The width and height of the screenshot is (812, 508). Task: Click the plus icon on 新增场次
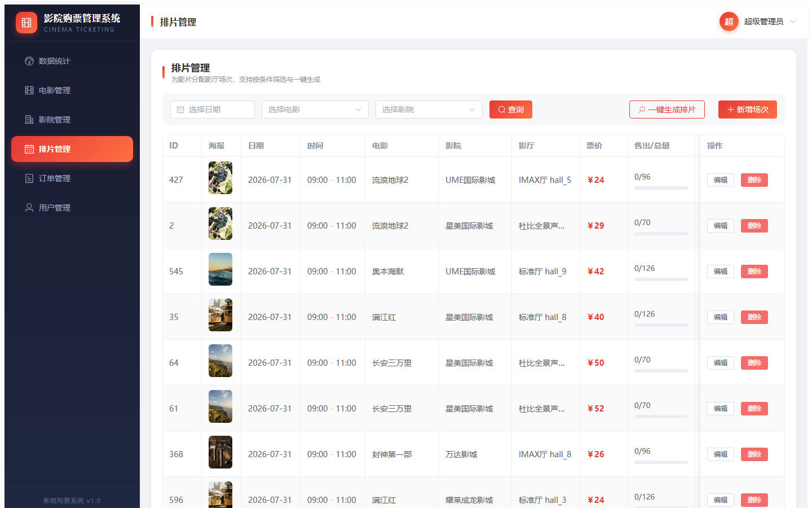(x=731, y=110)
